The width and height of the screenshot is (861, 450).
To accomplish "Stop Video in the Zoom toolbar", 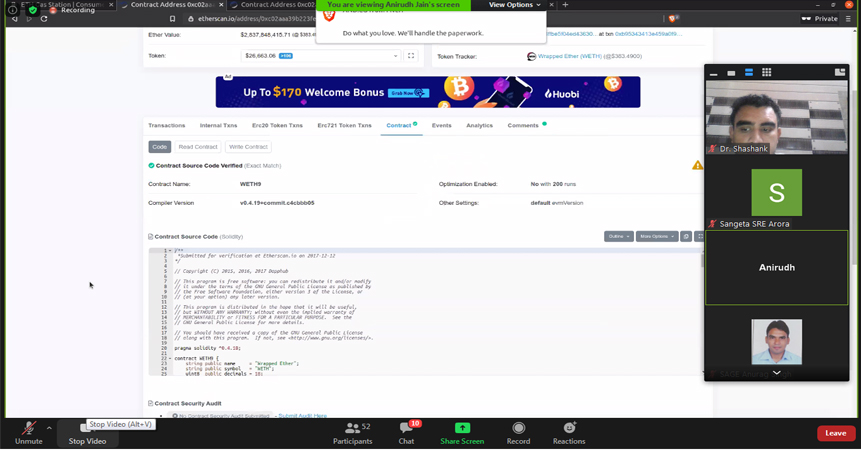I will click(87, 432).
